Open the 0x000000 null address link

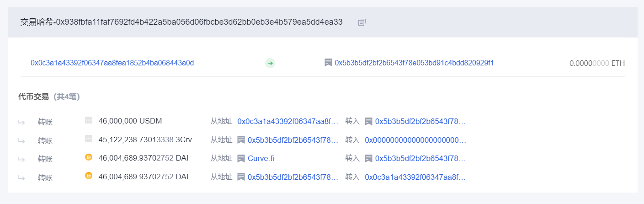pos(415,140)
